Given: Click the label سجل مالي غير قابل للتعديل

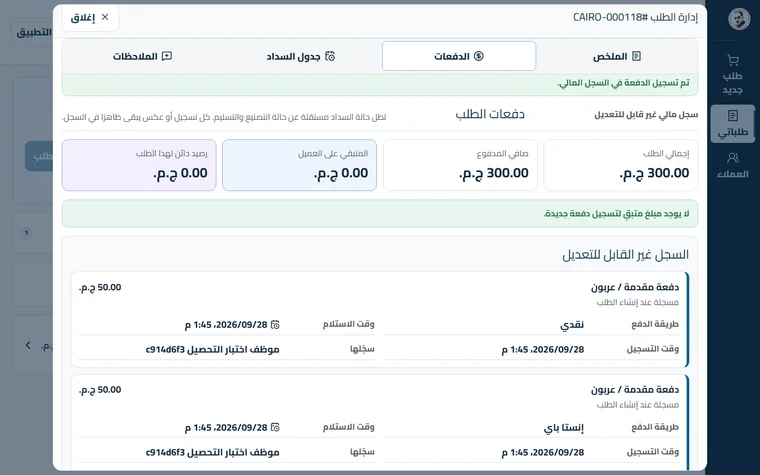Looking at the screenshot, I should pyautogui.click(x=646, y=115).
